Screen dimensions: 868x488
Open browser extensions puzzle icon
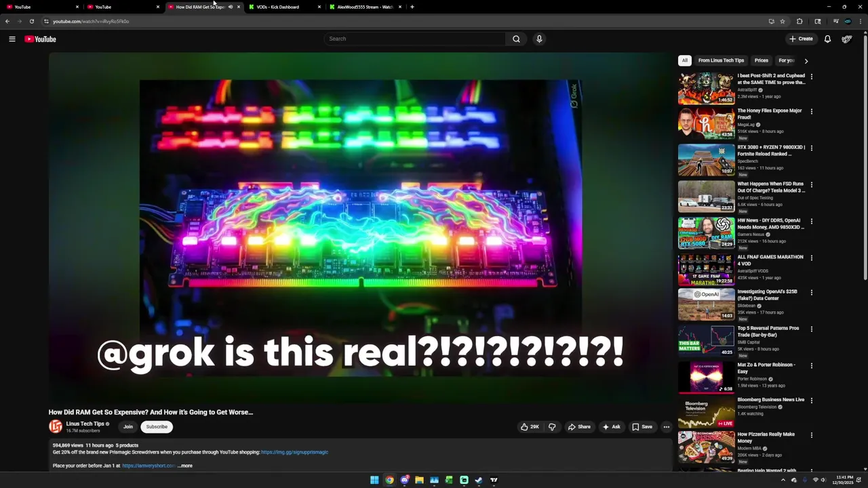point(800,21)
